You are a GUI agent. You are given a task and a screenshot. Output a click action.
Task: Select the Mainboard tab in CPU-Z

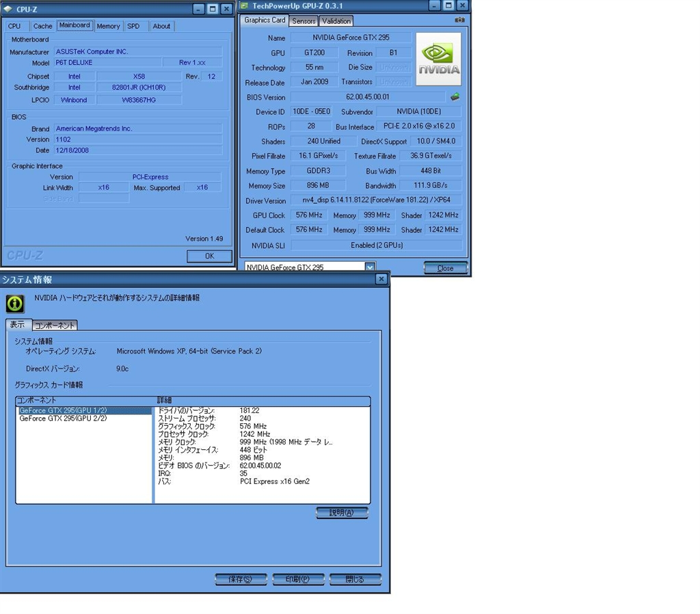(x=75, y=25)
